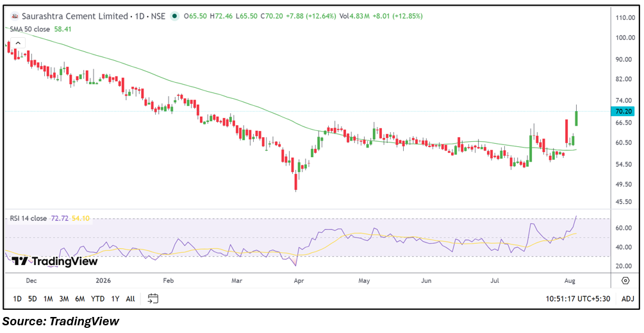The width and height of the screenshot is (644, 333).
Task: Select the 1D time range
Action: coord(17,299)
